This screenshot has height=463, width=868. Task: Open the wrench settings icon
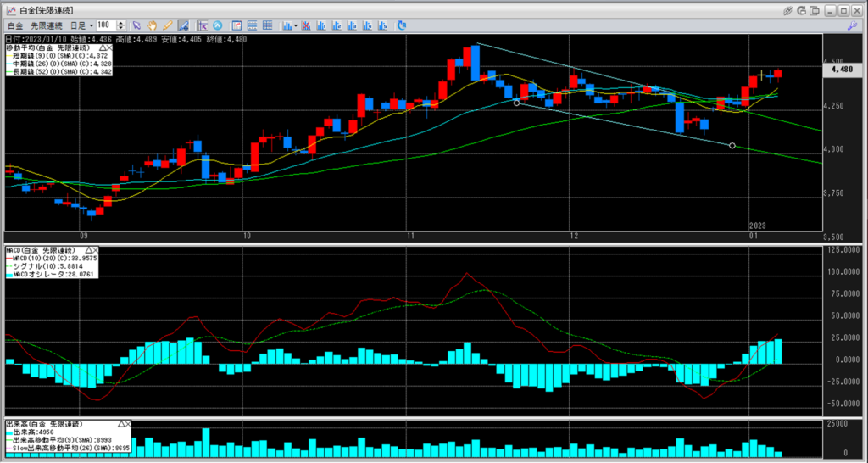(853, 25)
